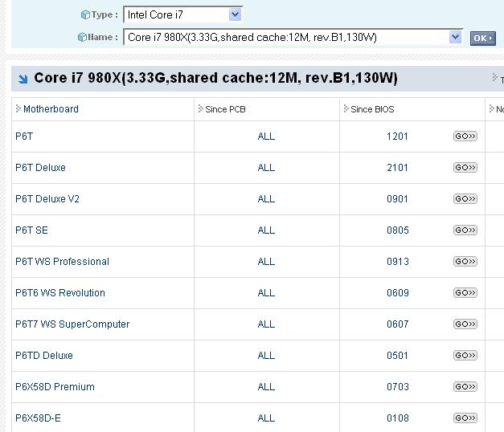Screen dimensions: 504x432
Task: Click the GO button for P6X58D Premium
Action: [465, 387]
